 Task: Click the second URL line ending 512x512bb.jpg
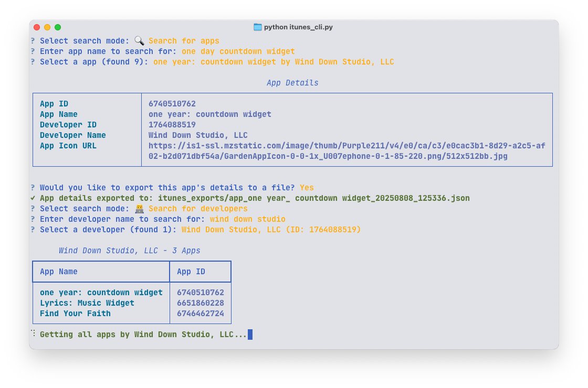[x=328, y=156]
